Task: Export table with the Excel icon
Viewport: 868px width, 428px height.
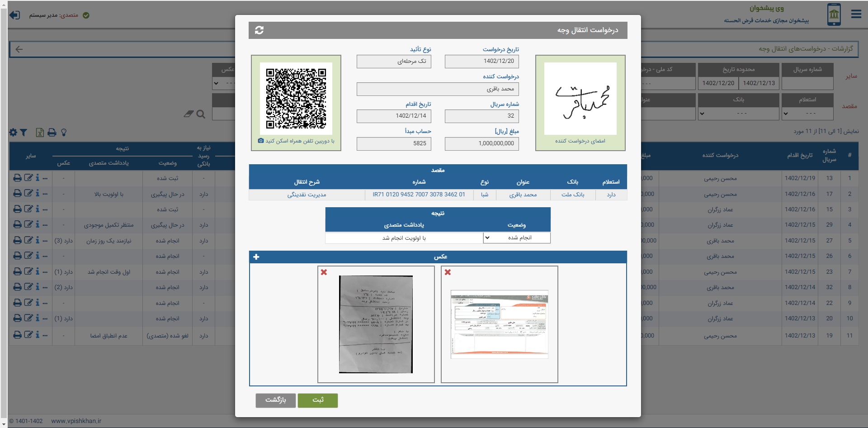Action: tap(40, 133)
